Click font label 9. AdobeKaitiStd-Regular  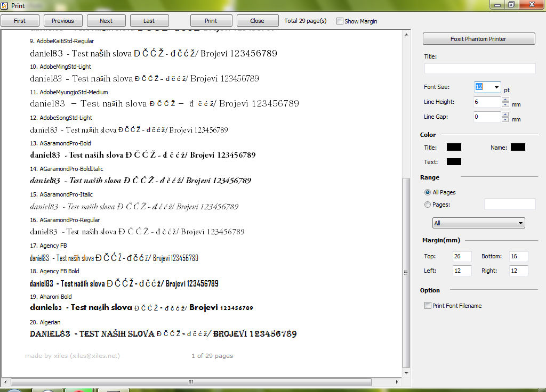pyautogui.click(x=62, y=41)
